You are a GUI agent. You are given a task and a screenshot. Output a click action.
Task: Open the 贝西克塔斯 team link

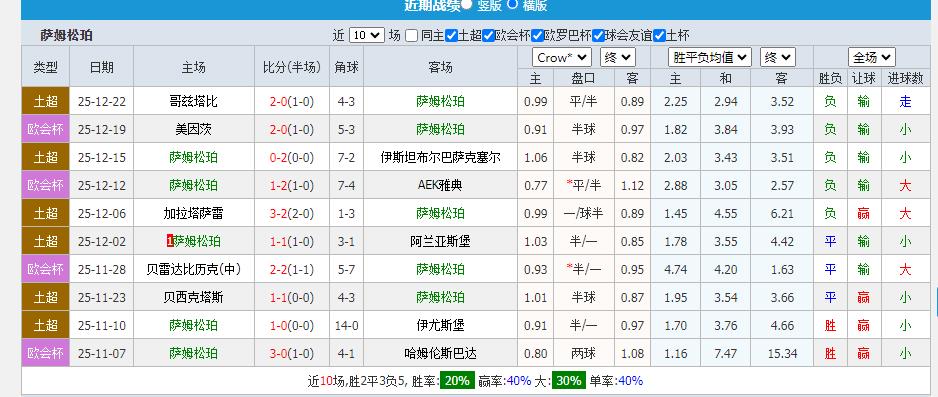tap(193, 298)
